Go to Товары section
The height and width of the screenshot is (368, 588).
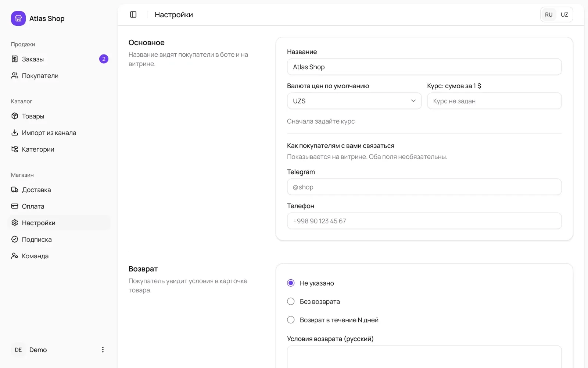59,116
